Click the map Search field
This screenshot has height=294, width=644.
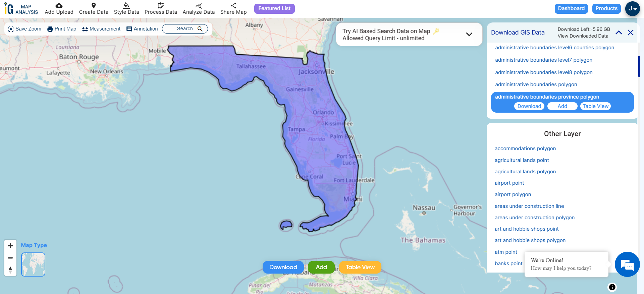tap(185, 29)
